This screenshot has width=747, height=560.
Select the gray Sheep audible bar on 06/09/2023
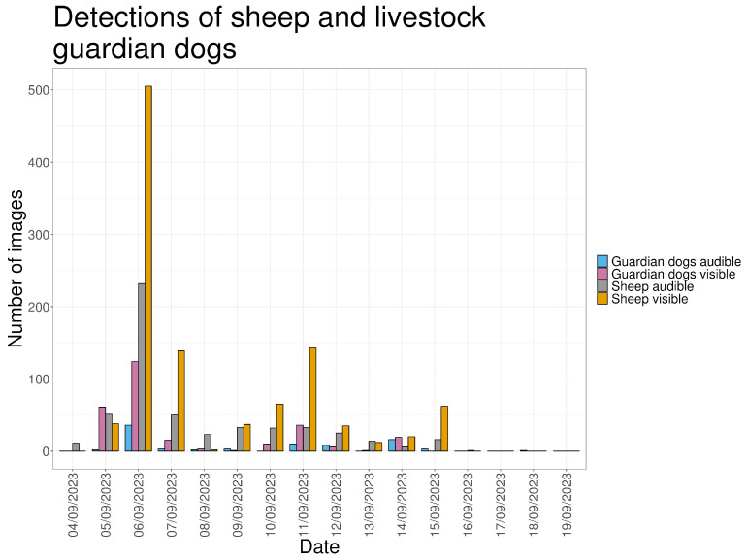point(142,368)
